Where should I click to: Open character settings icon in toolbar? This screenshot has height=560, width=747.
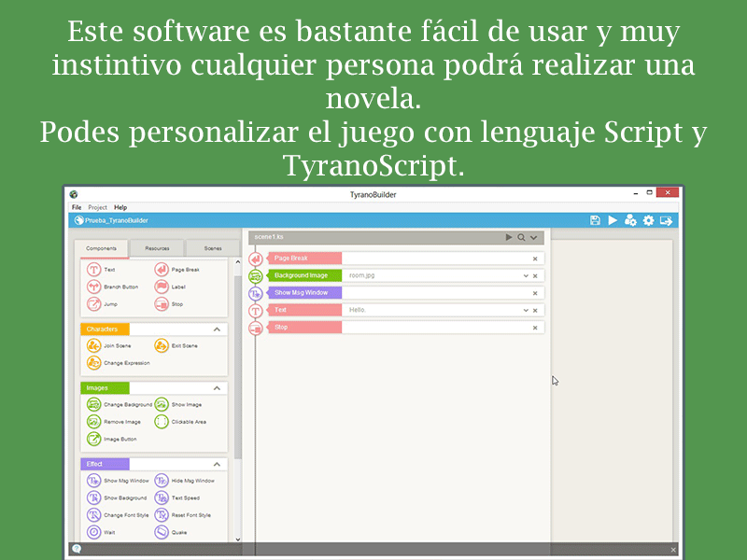pyautogui.click(x=630, y=220)
